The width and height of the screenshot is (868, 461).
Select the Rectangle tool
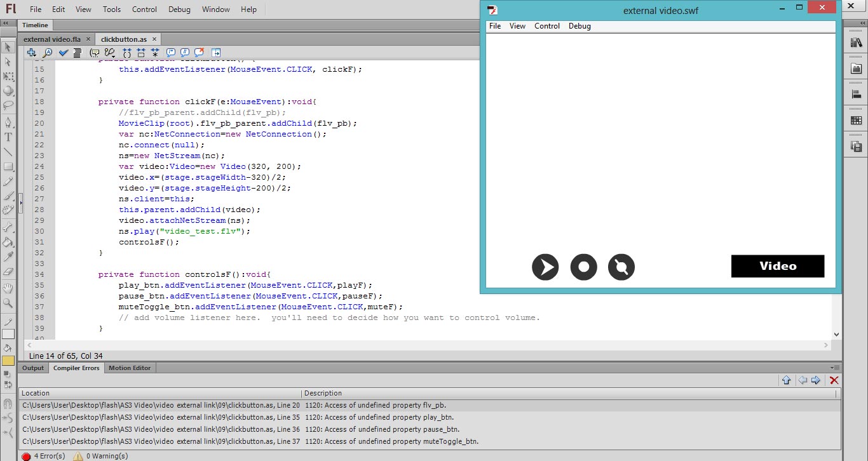[8, 166]
